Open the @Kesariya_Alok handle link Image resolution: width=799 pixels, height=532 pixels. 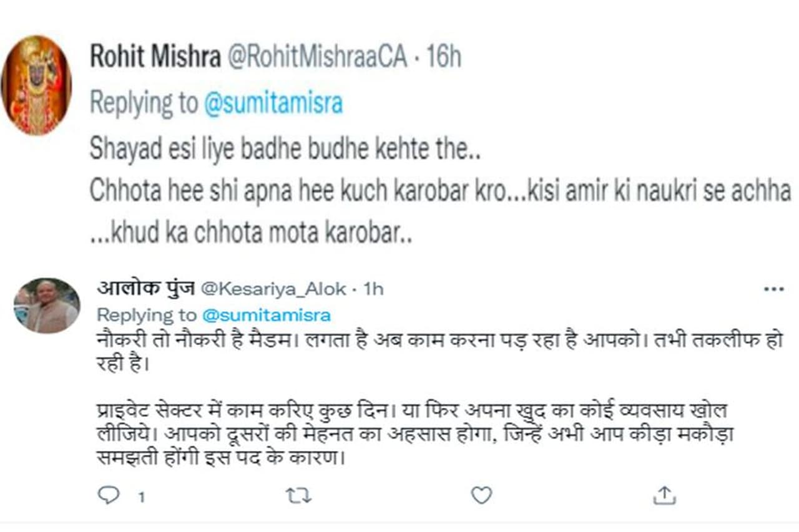click(x=273, y=289)
